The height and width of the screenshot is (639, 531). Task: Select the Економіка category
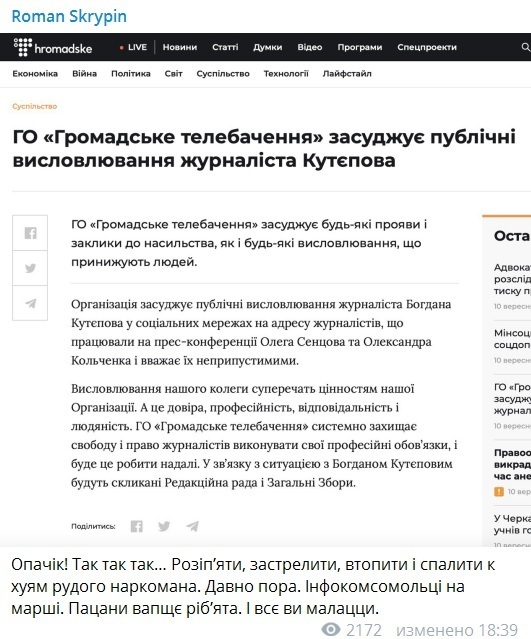(35, 74)
